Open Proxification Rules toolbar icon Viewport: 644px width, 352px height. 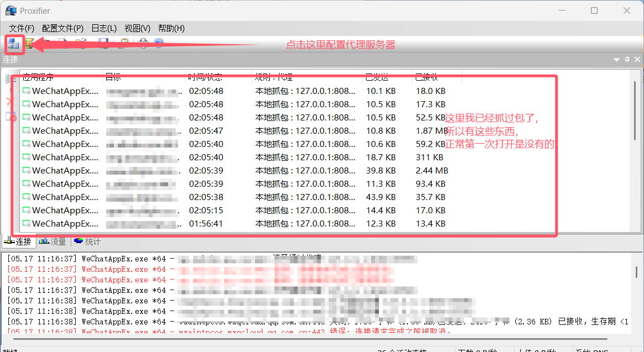click(x=29, y=44)
